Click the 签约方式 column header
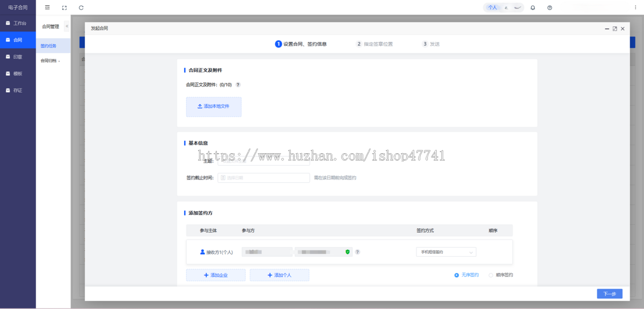 coord(425,231)
